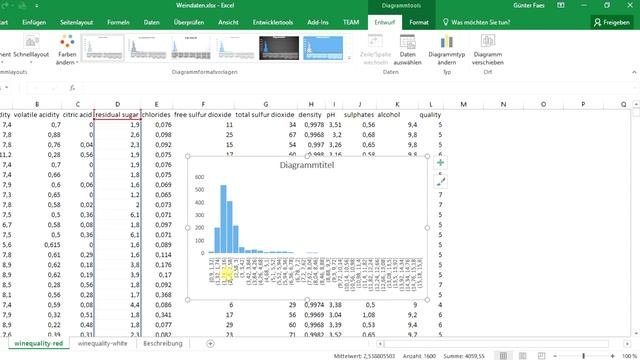The height and width of the screenshot is (360, 640).
Task: Click the quality header cell
Action: click(x=431, y=115)
